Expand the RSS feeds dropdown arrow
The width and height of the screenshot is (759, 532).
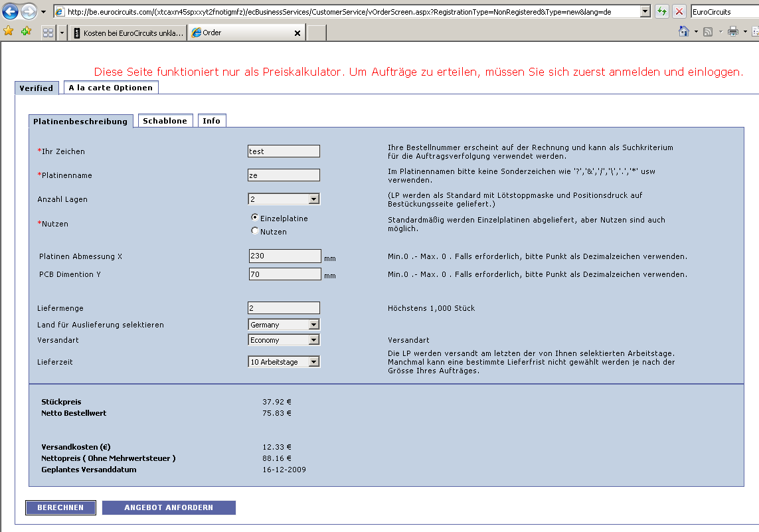(x=720, y=32)
